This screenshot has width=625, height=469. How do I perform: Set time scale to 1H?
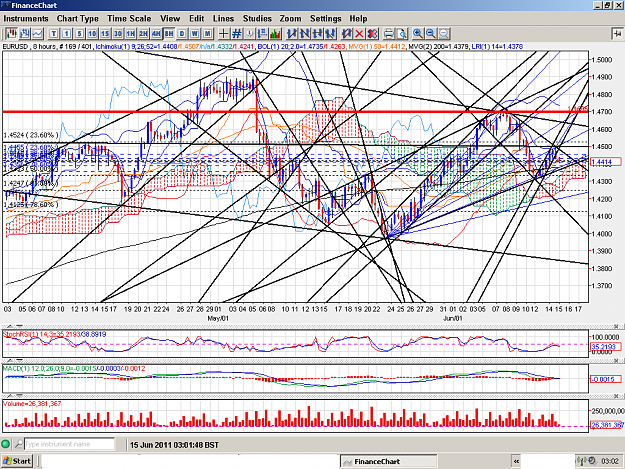(130, 33)
